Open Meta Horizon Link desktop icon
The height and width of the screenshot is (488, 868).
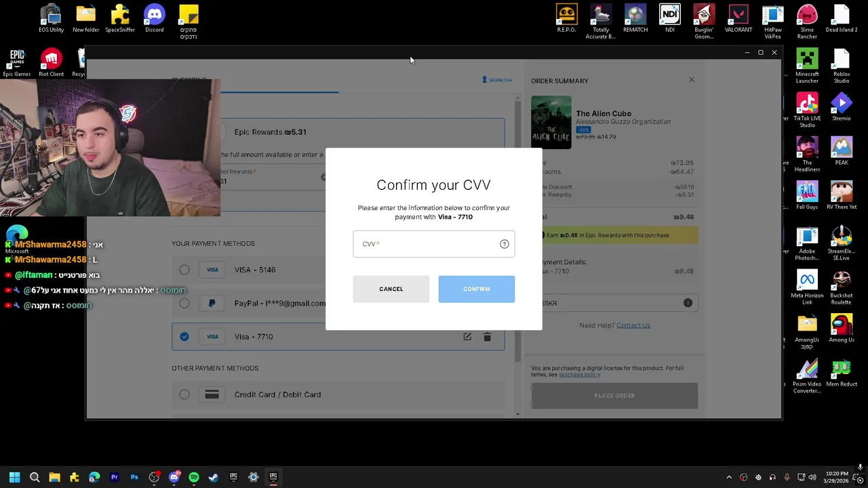807,287
